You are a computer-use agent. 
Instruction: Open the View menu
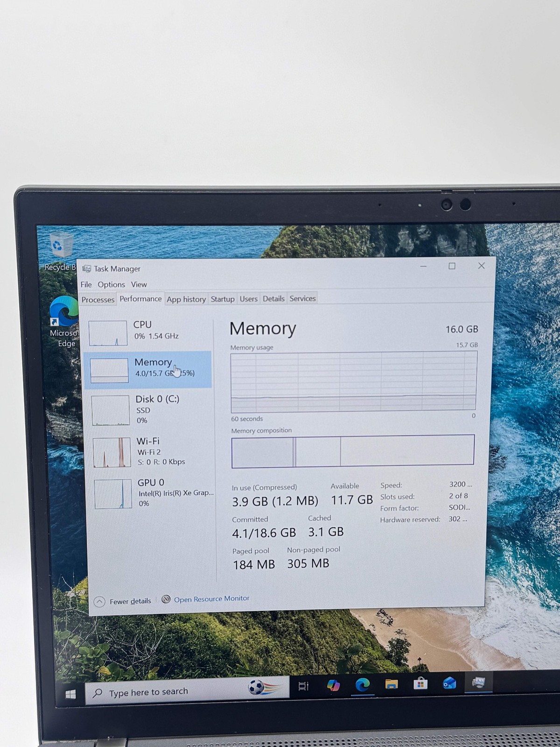point(139,284)
